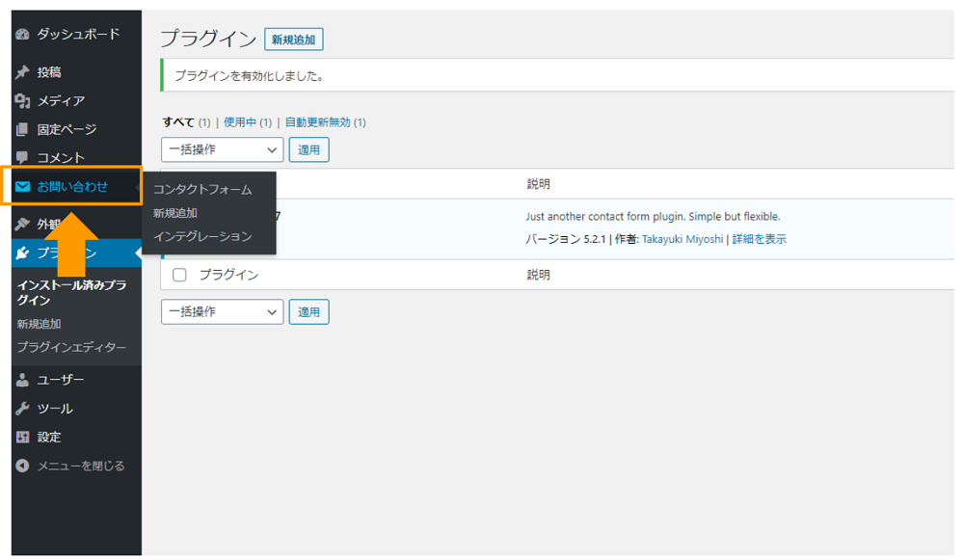Click the 設定 settings icon
Screen dimensions: 964x560
(x=23, y=438)
